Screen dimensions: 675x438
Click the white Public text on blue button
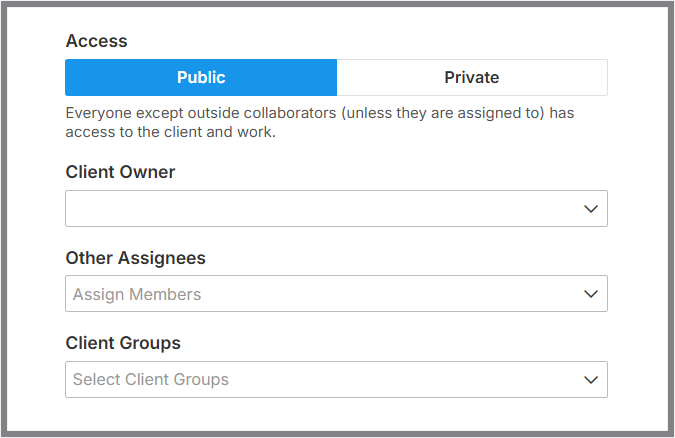coord(201,78)
